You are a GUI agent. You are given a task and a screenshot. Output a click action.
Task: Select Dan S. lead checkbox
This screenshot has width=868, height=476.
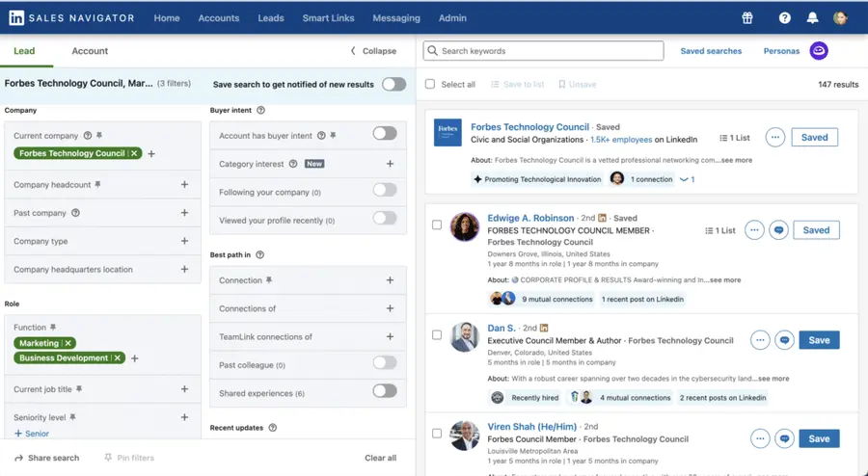(437, 335)
